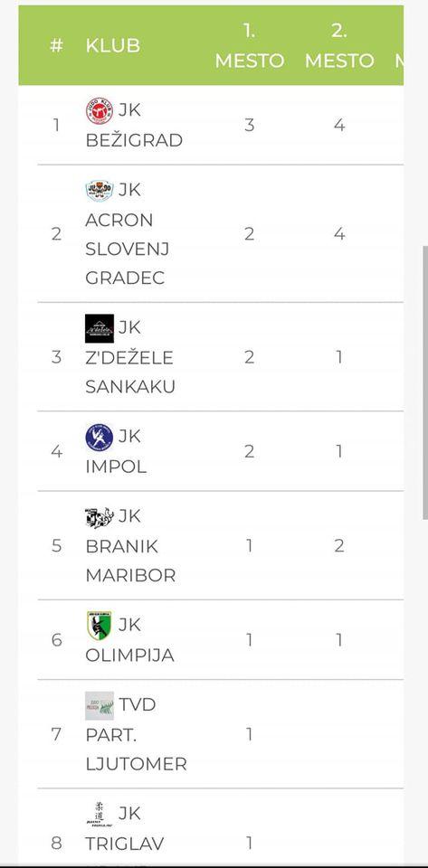Click the TRIGLAV club name
This screenshot has height=868, width=428.
point(125,844)
